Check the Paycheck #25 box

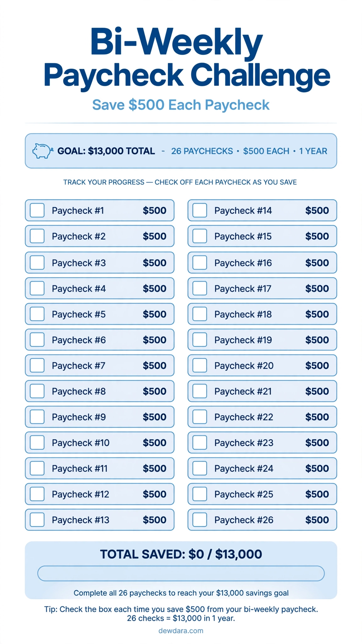click(200, 494)
